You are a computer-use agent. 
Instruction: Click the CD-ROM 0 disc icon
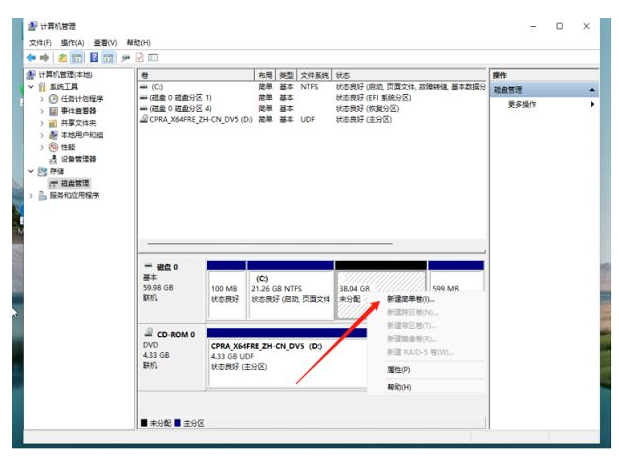149,332
